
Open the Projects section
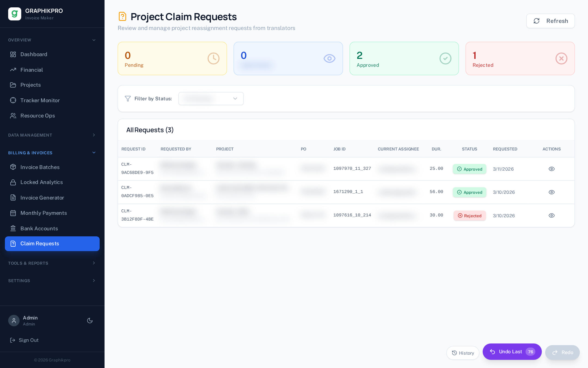point(52,85)
